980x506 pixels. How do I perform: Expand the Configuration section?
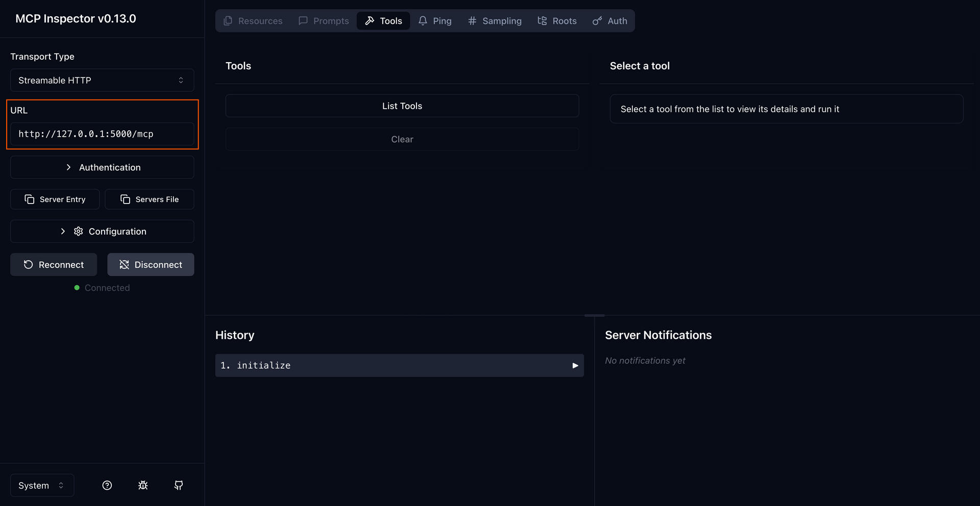102,231
